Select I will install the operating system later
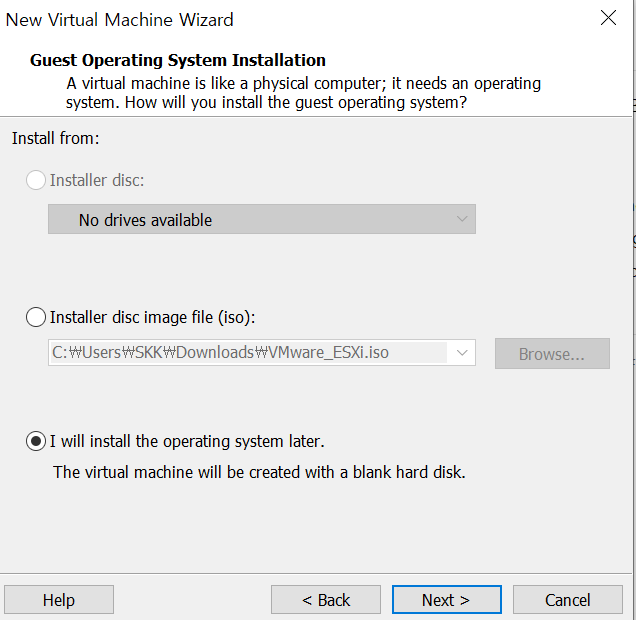The image size is (636, 620). pos(36,441)
